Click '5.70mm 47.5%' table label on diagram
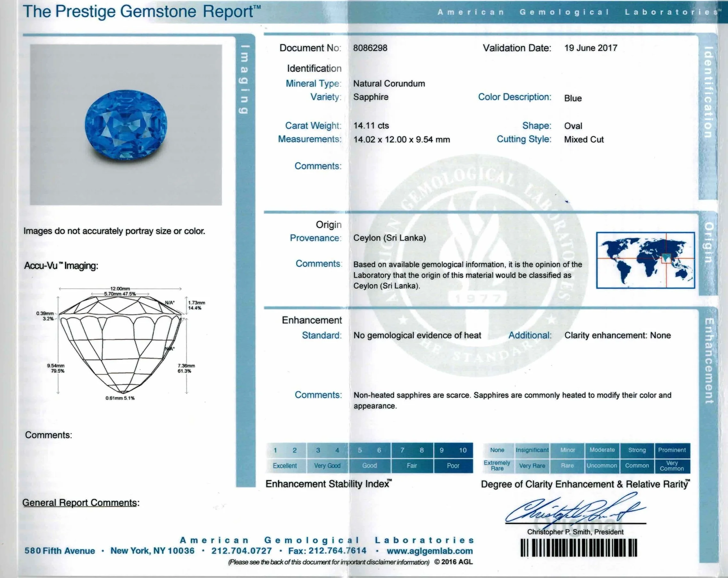 coord(120,294)
